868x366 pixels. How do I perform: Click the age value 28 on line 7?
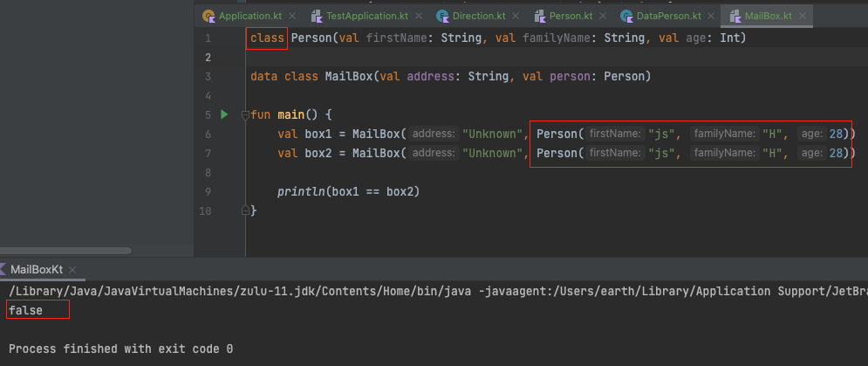pos(836,153)
